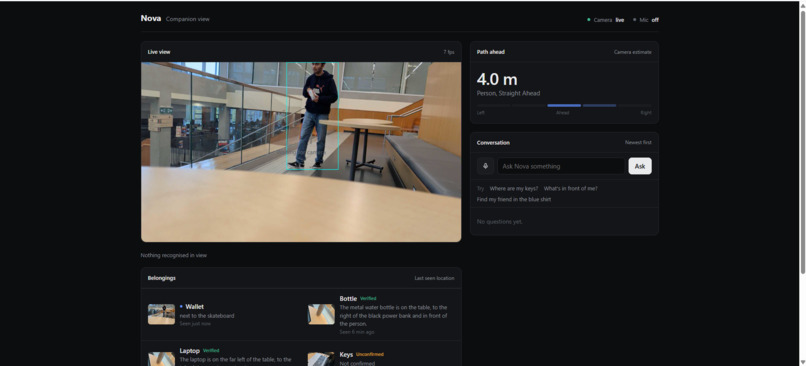The image size is (806, 366).
Task: Open the Keys thumbnail image
Action: 321,359
